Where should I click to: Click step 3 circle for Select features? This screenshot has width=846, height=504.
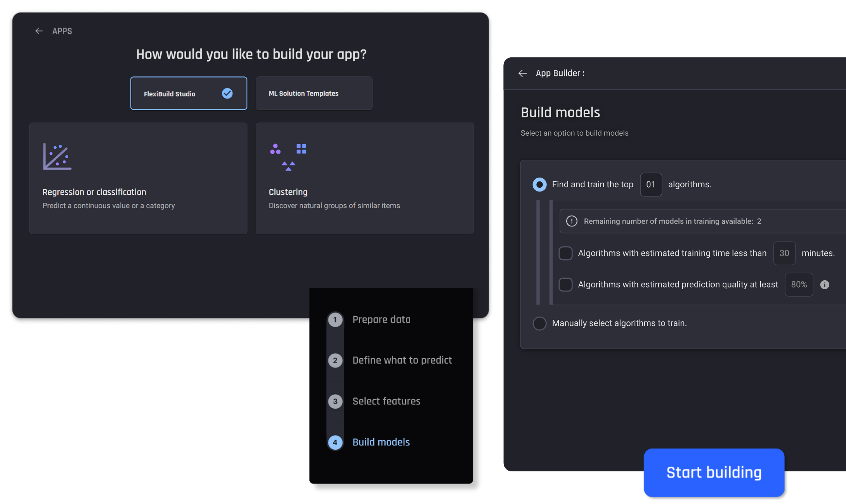click(x=335, y=401)
